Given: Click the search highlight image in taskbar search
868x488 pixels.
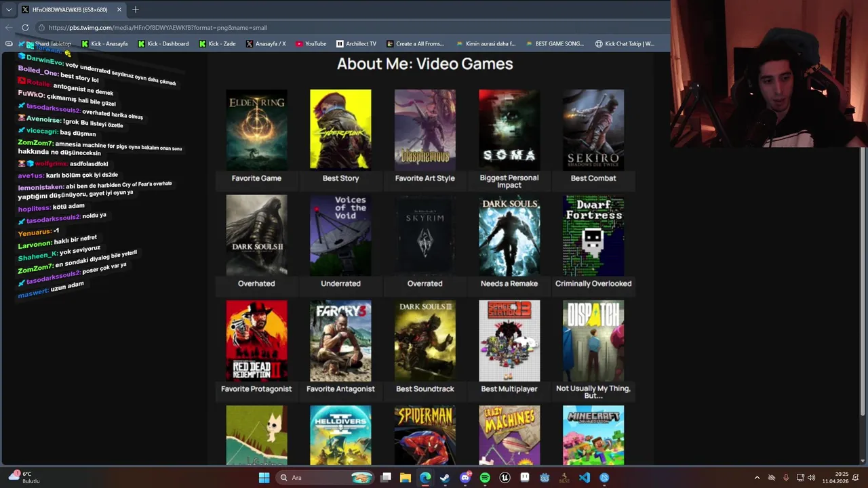Looking at the screenshot, I should point(361,478).
